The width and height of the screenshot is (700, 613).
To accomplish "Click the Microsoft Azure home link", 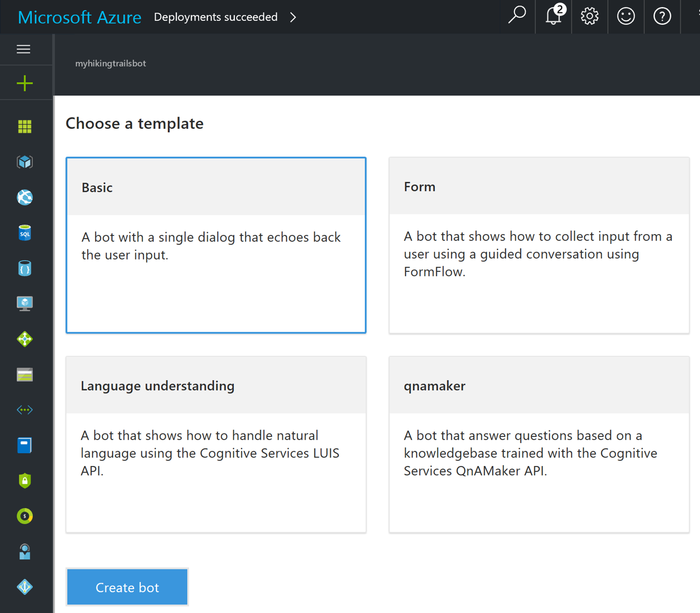I will tap(80, 17).
